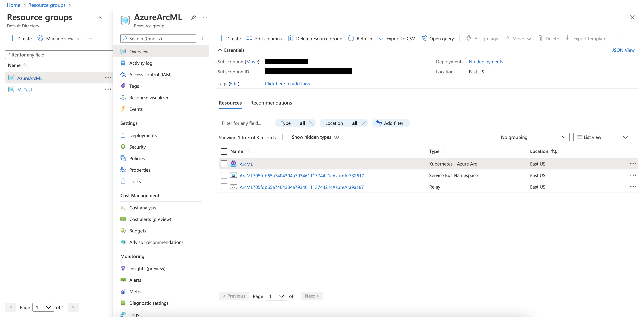Screen dimensions: 644x317
Task: Click Delete resource group
Action: click(x=315, y=39)
